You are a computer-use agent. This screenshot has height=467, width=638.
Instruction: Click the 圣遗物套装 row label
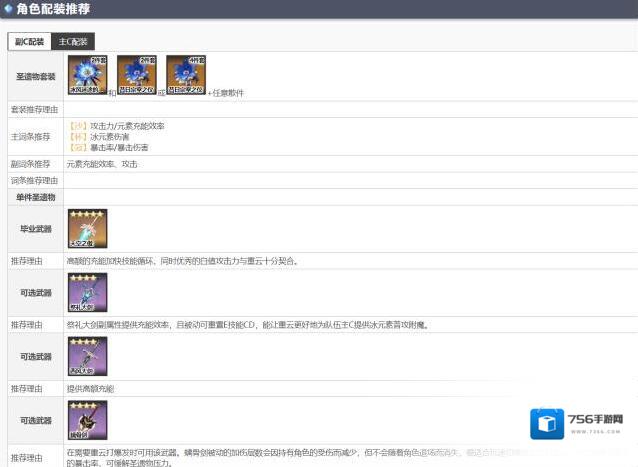[35, 77]
